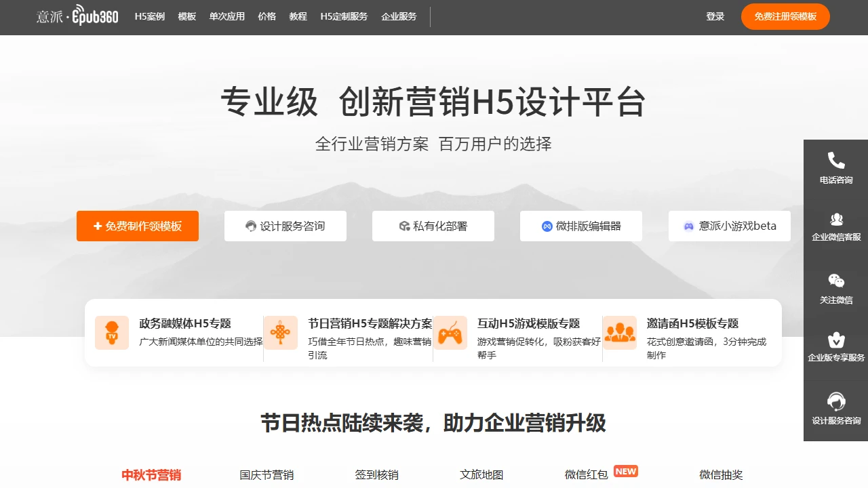This screenshot has width=868, height=488.
Task: Click the phone icon for 电话咨询
Action: tap(836, 161)
